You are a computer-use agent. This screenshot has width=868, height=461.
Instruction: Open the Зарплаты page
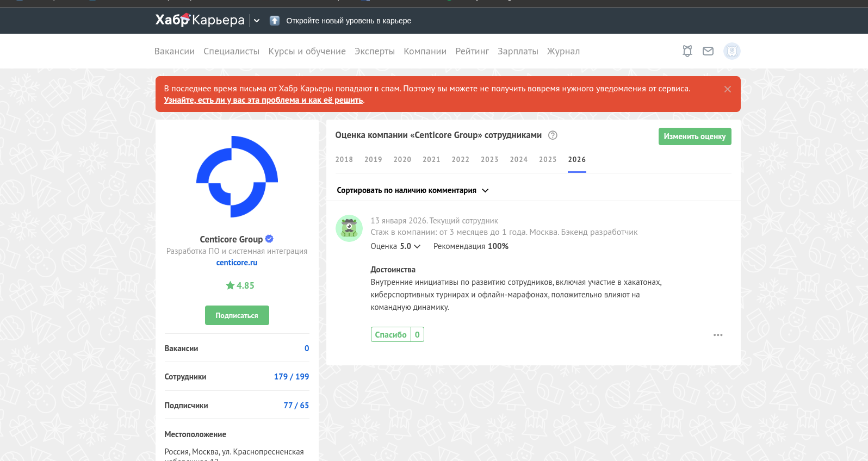pyautogui.click(x=518, y=51)
